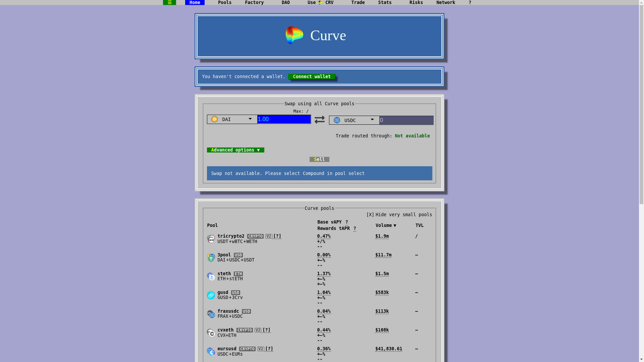
Task: Click the 1.04% vAPY value
Action: coord(324,293)
